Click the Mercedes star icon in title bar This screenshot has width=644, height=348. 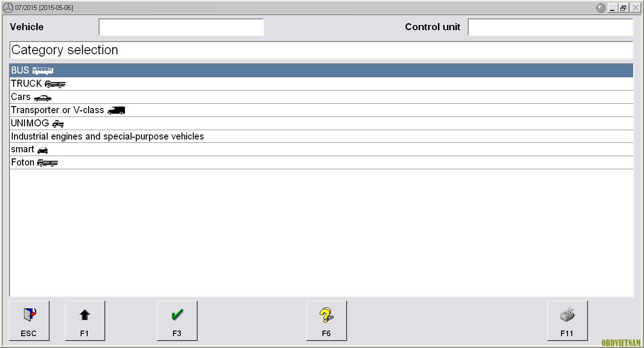pyautogui.click(x=8, y=8)
